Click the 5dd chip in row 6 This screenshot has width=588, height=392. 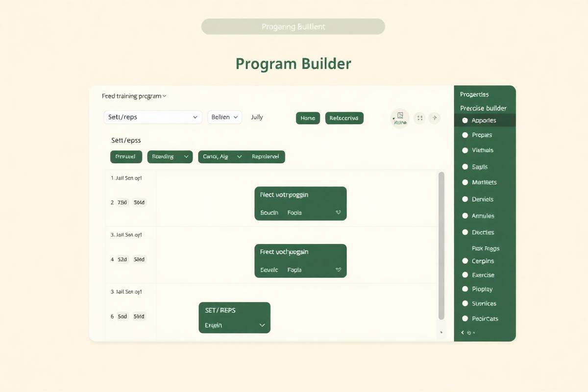(x=122, y=317)
